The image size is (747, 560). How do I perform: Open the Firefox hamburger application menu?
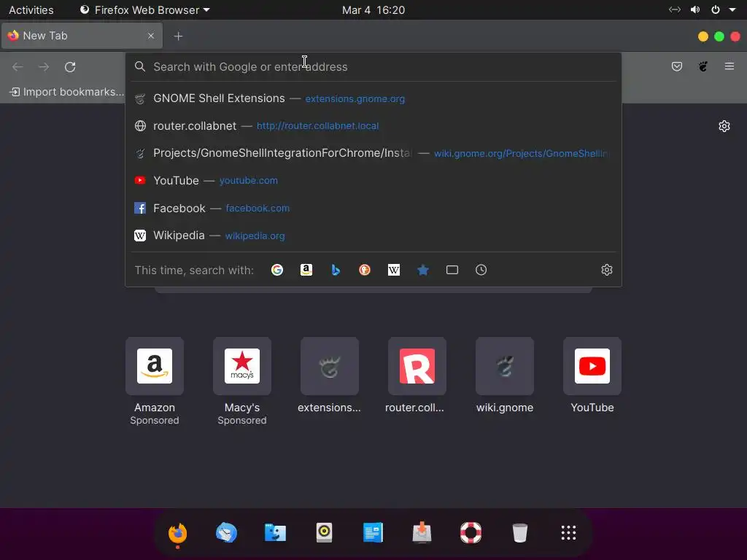(729, 66)
